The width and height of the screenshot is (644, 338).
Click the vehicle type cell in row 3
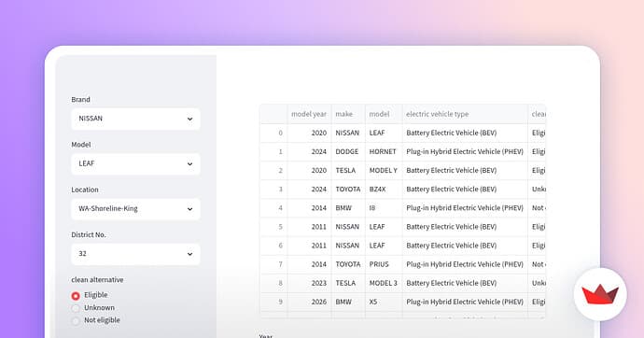(x=465, y=190)
